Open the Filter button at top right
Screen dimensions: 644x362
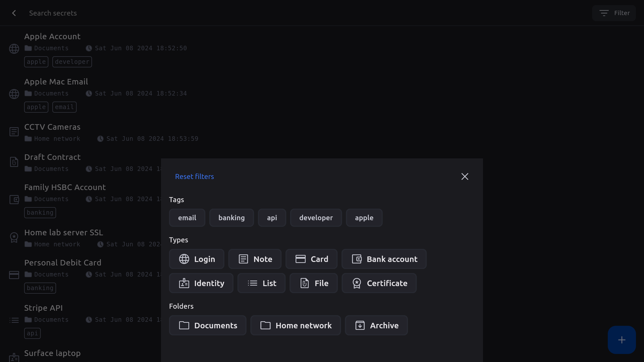point(614,13)
